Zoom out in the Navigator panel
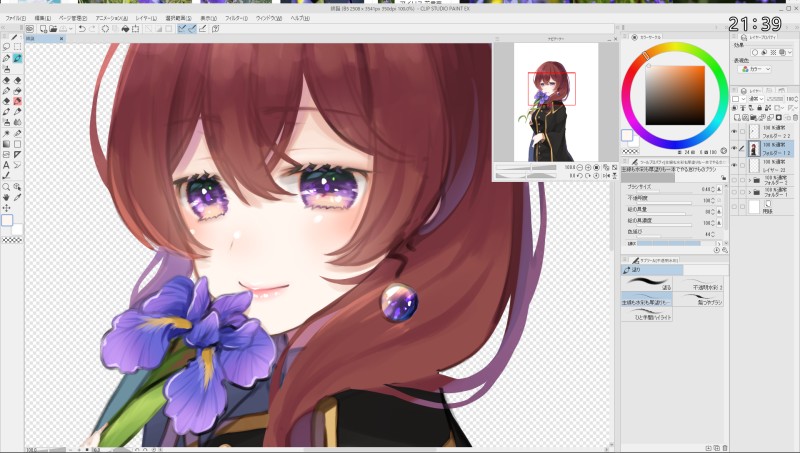This screenshot has height=453, width=800. pos(580,167)
